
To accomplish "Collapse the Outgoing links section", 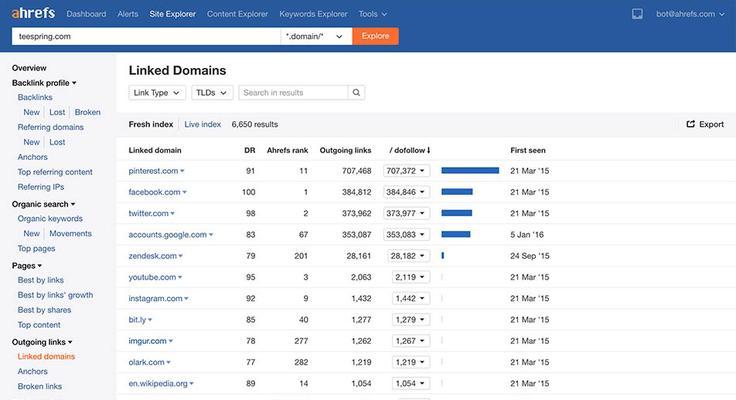I will [42, 342].
